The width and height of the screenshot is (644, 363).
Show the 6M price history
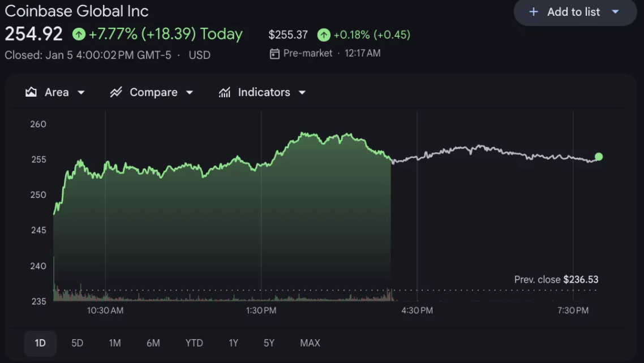(153, 343)
